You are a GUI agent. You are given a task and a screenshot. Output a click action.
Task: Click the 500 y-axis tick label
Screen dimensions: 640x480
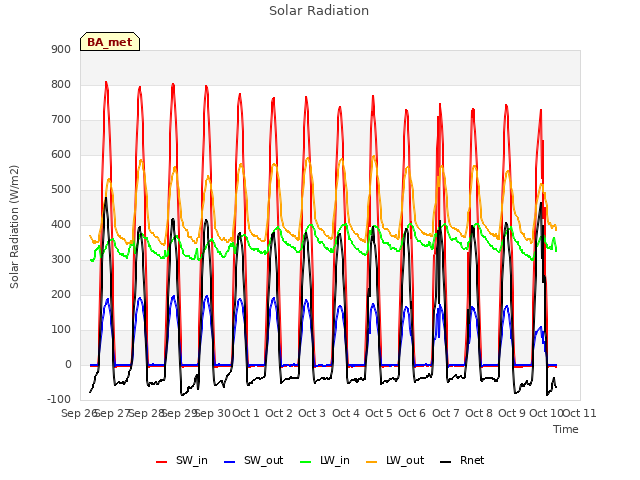click(x=61, y=190)
